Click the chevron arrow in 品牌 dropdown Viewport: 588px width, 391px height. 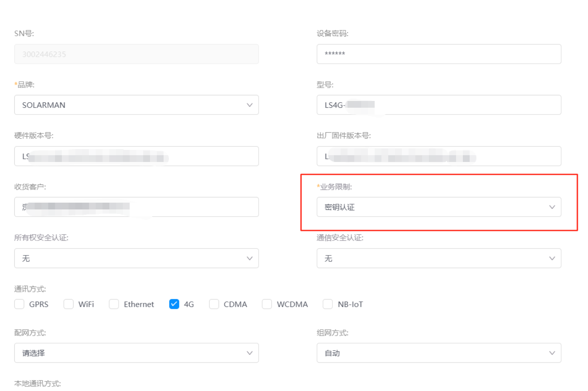point(250,105)
